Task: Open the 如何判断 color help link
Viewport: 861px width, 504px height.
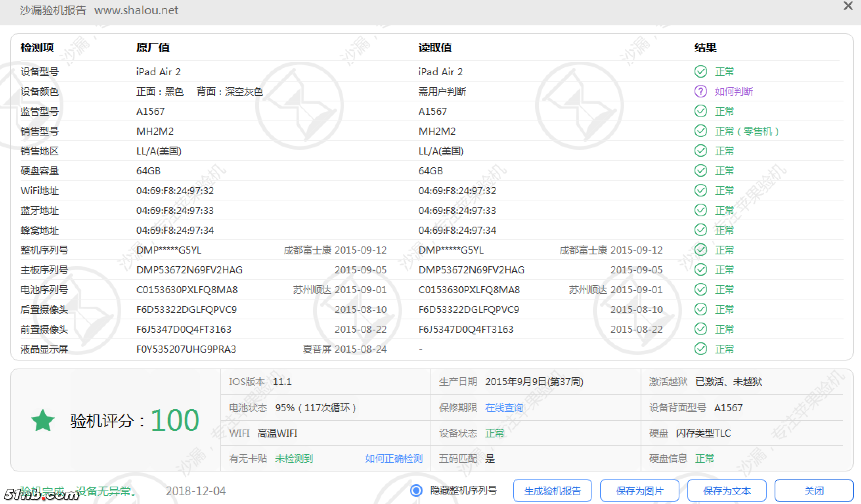Action: pyautogui.click(x=733, y=92)
